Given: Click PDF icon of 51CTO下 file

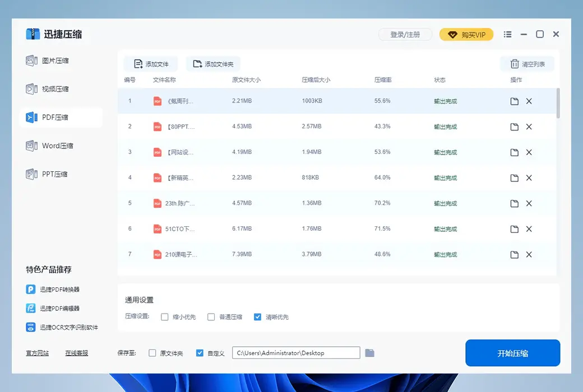Looking at the screenshot, I should [158, 229].
